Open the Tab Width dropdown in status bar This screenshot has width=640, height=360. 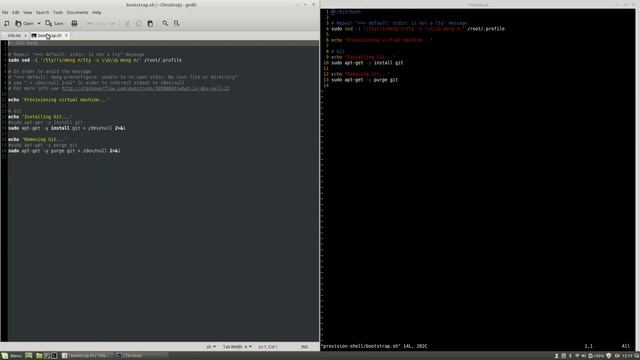(x=237, y=347)
